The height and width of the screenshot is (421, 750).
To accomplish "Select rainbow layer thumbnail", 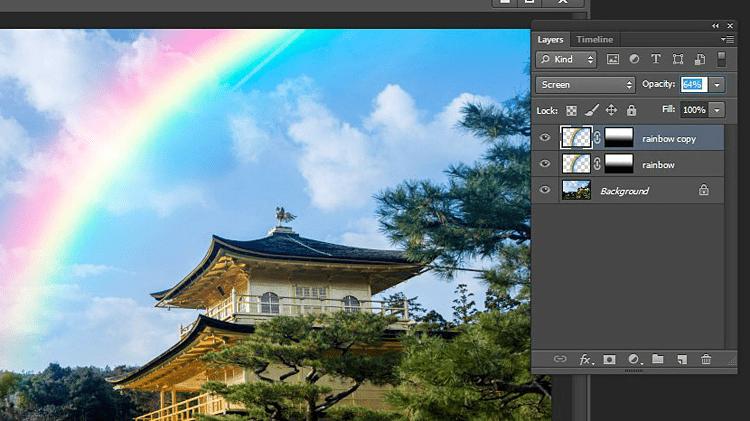I will coord(576,164).
